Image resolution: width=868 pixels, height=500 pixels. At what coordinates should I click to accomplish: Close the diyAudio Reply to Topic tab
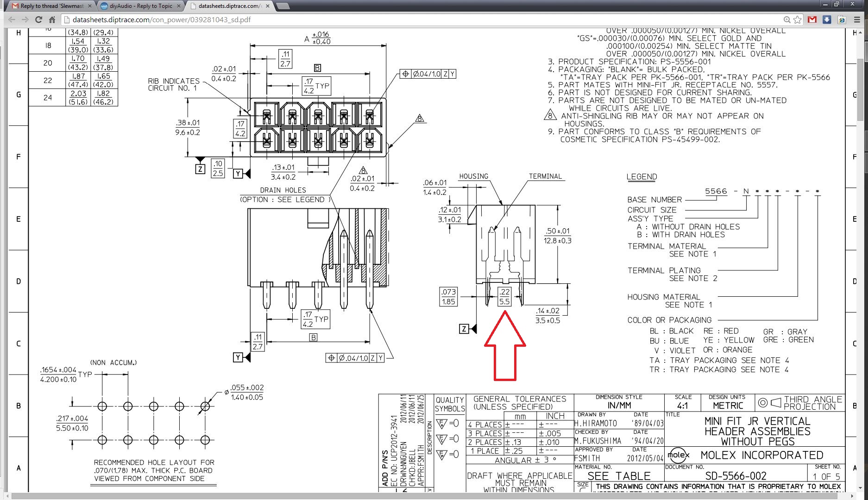179,6
